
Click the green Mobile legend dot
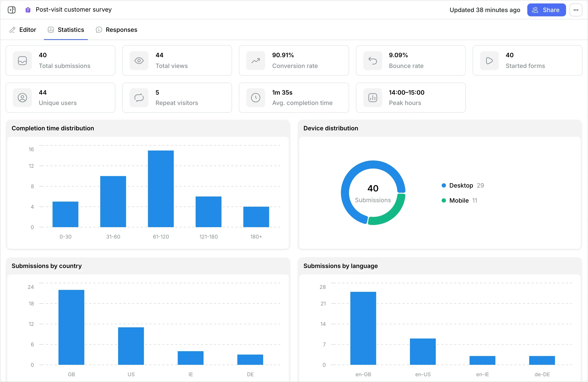[444, 200]
